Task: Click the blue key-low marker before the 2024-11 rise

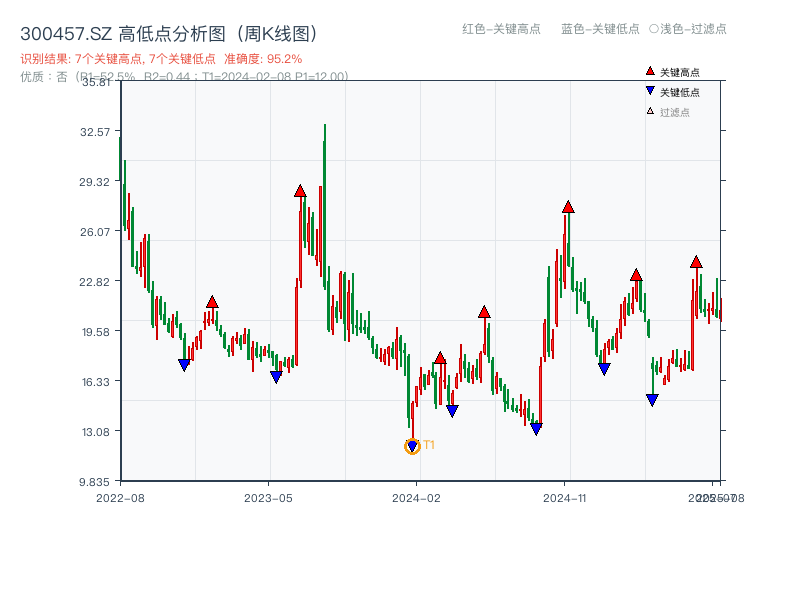Action: (536, 428)
